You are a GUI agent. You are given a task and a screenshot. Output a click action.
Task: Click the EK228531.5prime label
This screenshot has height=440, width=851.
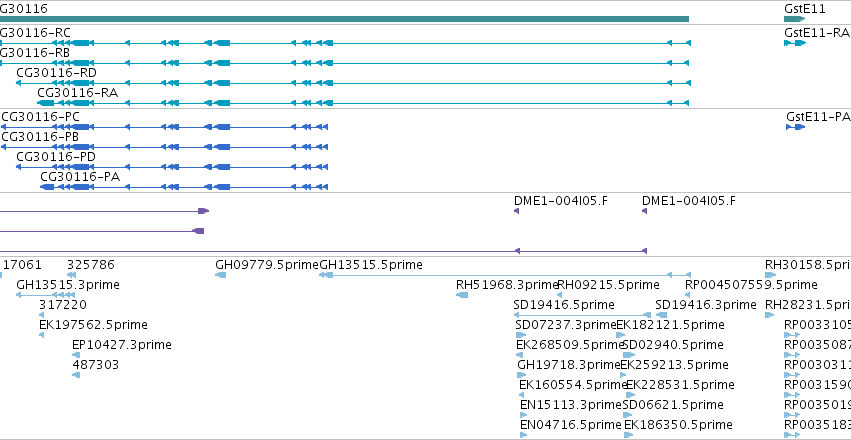681,385
